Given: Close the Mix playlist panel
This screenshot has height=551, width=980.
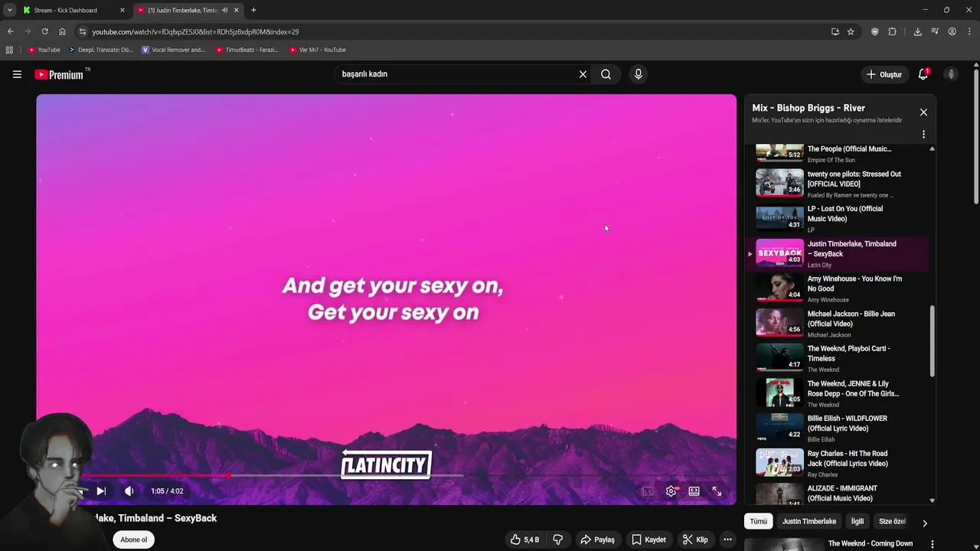Looking at the screenshot, I should click(x=923, y=112).
